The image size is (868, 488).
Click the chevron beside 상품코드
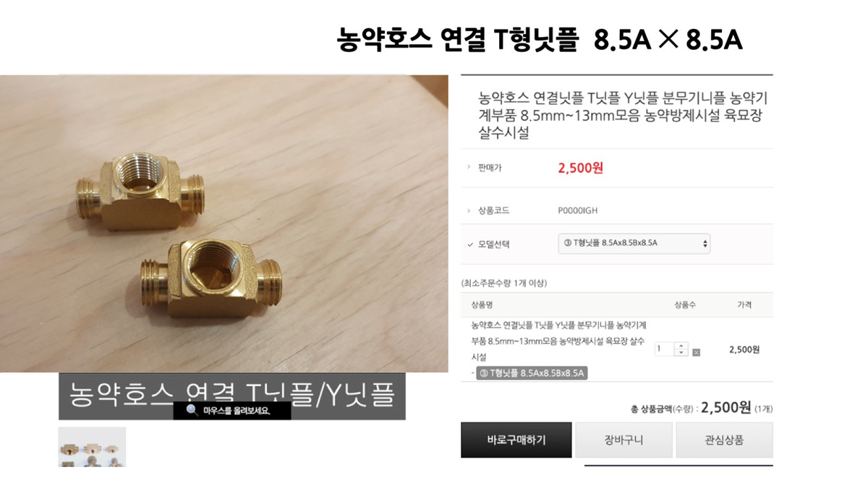(469, 210)
